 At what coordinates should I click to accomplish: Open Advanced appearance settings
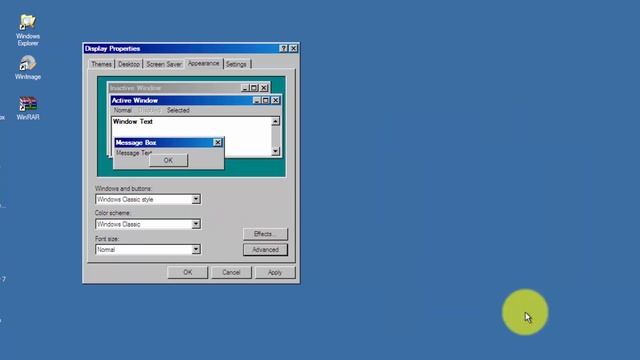(265, 249)
